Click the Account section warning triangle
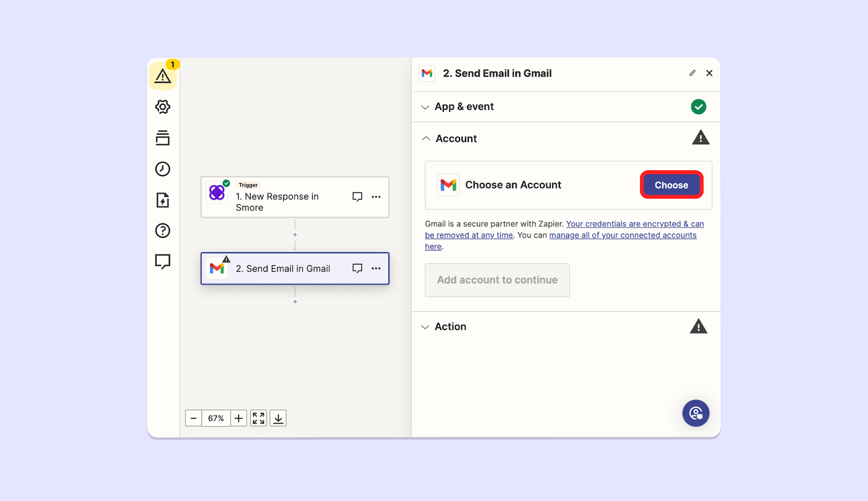The image size is (868, 501). (701, 138)
